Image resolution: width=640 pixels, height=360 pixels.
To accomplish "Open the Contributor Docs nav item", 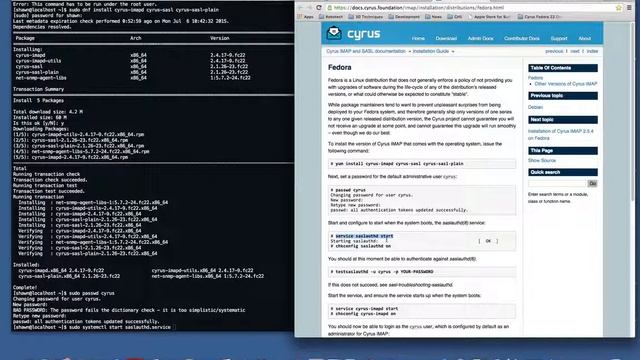I will click(x=521, y=38).
